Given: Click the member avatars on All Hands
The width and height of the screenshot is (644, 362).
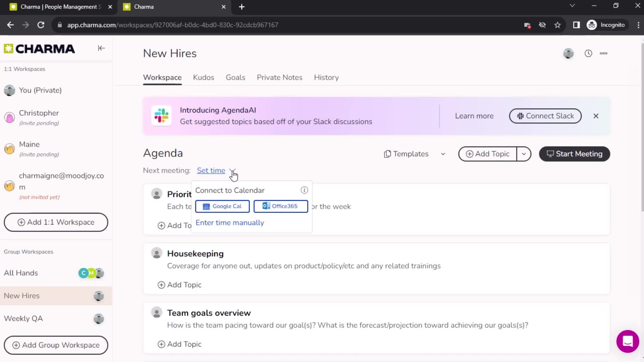Looking at the screenshot, I should point(91,273).
